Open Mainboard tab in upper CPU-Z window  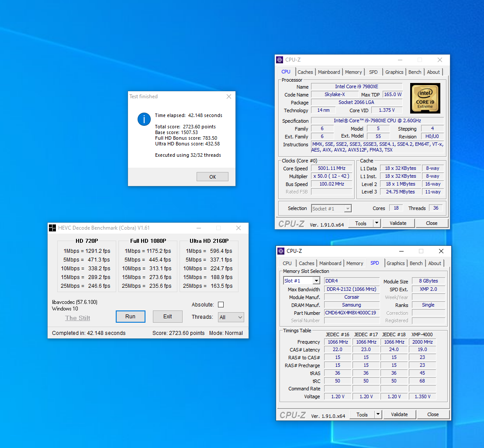(x=329, y=72)
